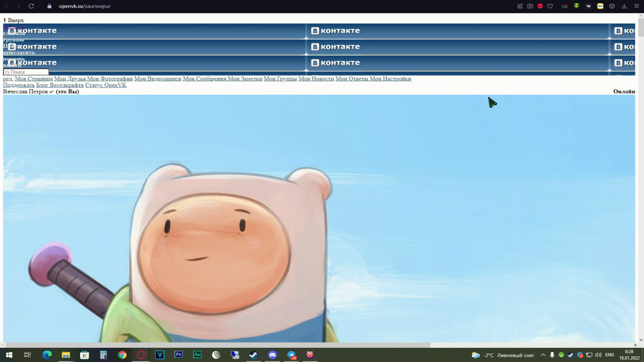644x362 pixels.
Task: Open the browser downloads icon
Action: pyautogui.click(x=624, y=6)
